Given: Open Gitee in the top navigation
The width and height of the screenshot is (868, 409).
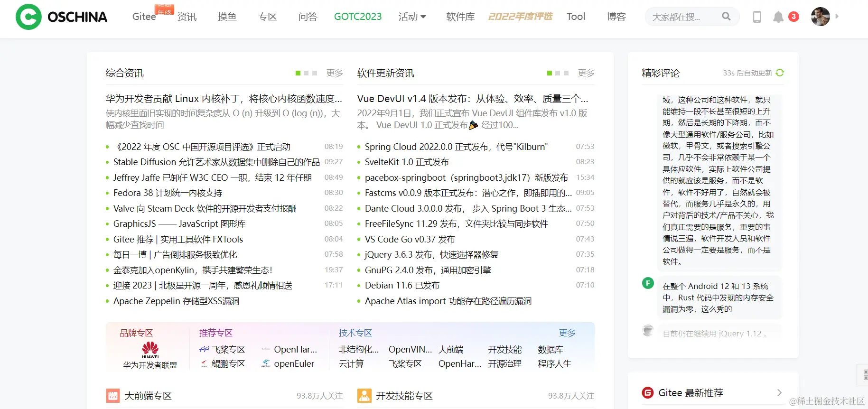Looking at the screenshot, I should [144, 17].
